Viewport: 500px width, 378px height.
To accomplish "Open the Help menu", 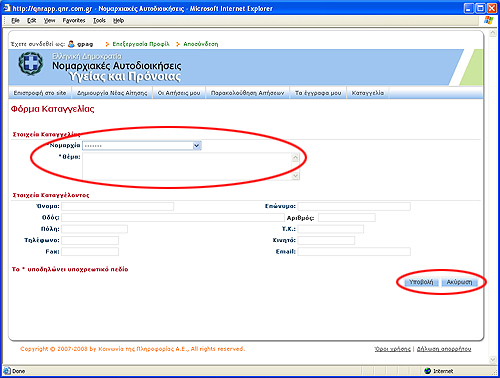I will [x=118, y=21].
